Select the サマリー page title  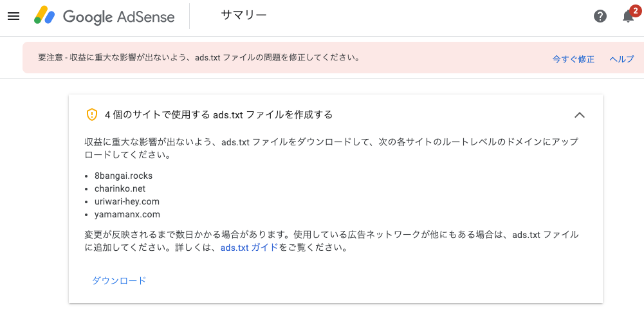pos(244,15)
